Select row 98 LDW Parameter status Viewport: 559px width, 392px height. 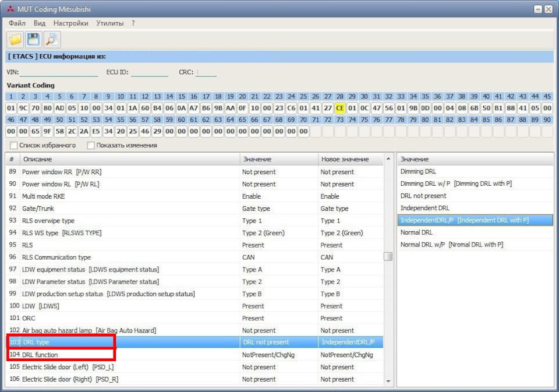click(x=194, y=281)
